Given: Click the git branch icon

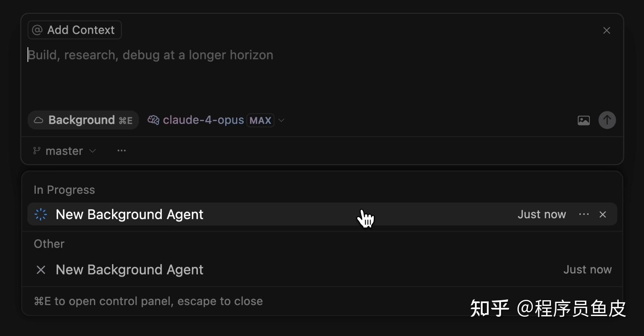Looking at the screenshot, I should [x=37, y=151].
